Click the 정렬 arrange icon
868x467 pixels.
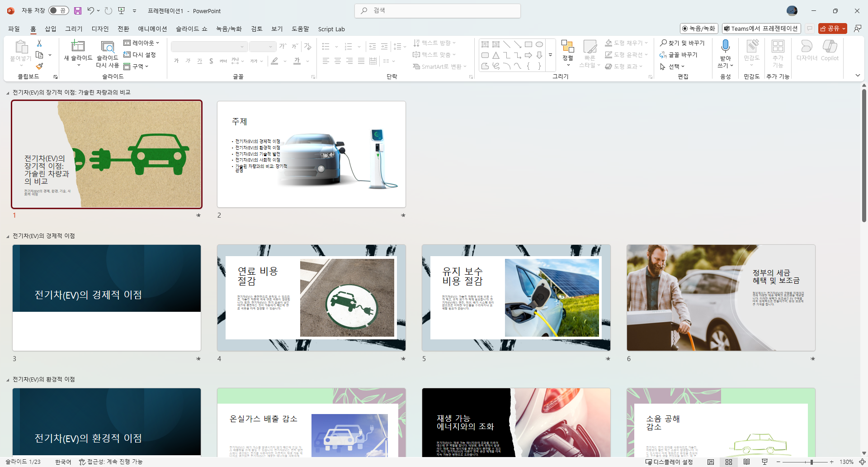568,46
